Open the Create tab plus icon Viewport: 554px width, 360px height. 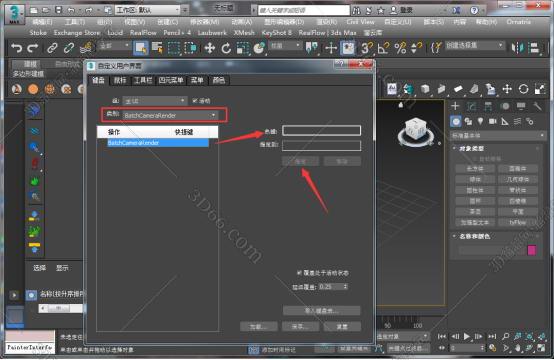click(455, 106)
